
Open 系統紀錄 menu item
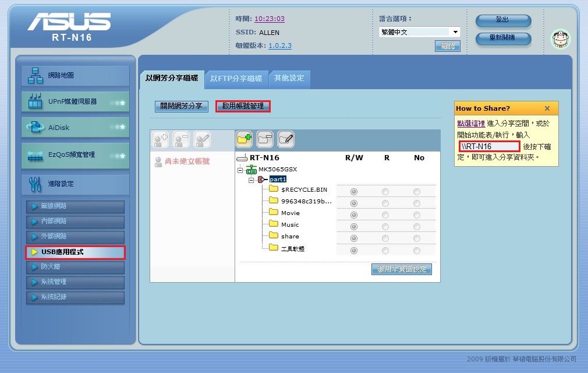pyautogui.click(x=75, y=297)
